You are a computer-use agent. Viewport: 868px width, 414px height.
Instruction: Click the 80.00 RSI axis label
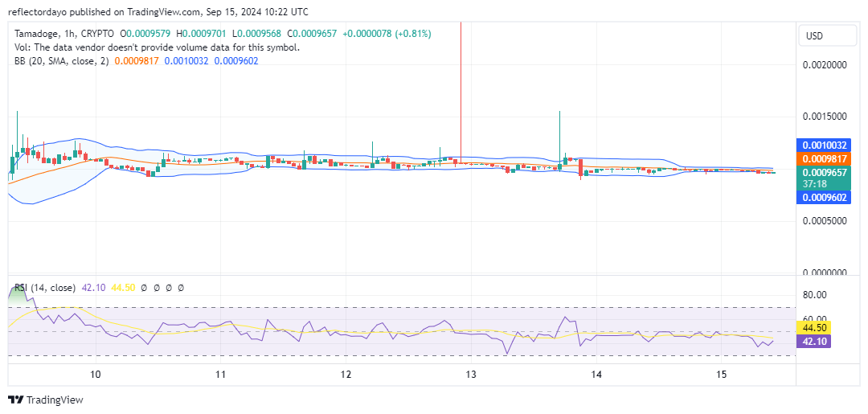pos(813,295)
